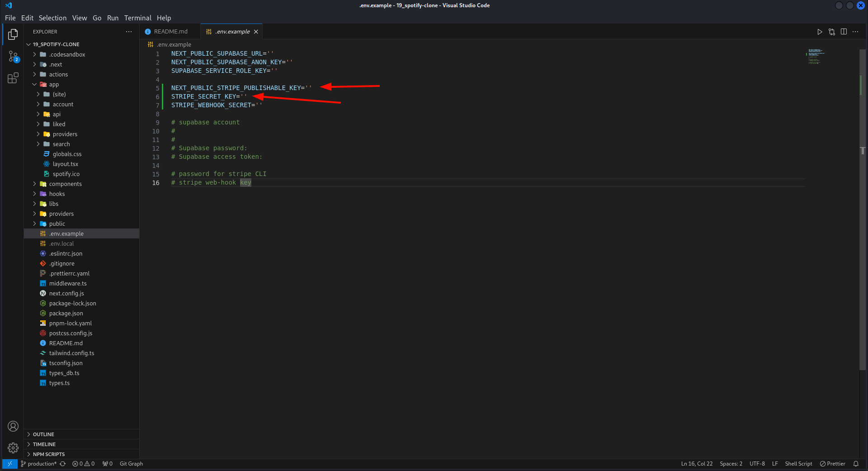Viewport: 868px width, 471px height.
Task: Expand the OUTLINE section
Action: 81,434
